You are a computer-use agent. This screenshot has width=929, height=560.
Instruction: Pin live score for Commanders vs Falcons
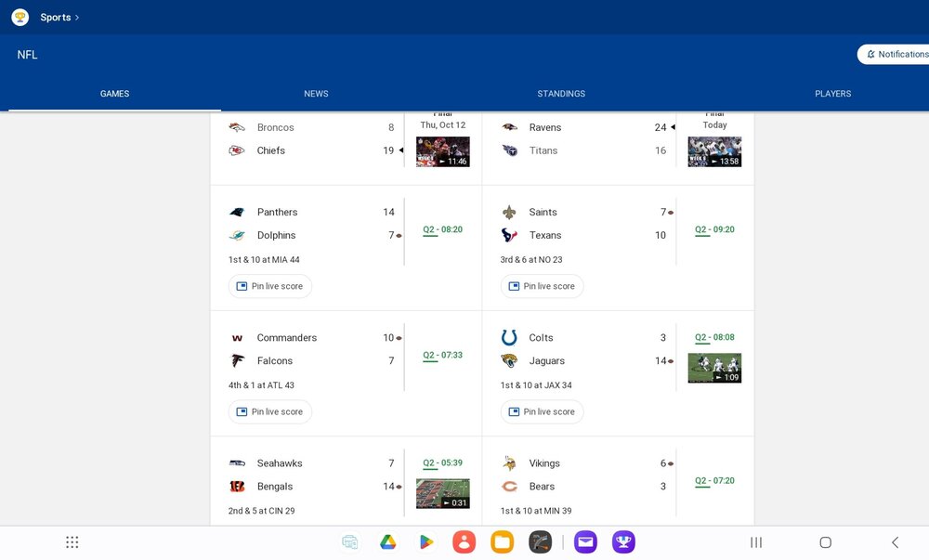[270, 411]
